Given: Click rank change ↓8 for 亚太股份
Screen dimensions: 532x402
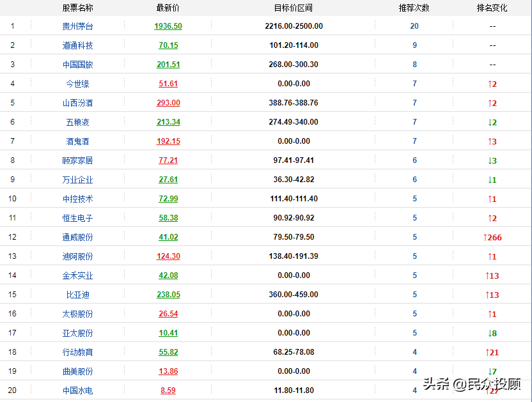Looking at the screenshot, I should coord(492,333).
